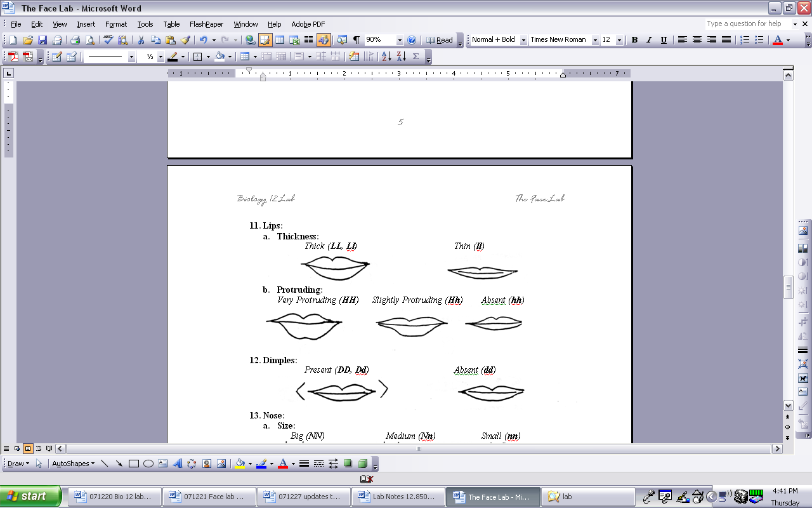The image size is (812, 508).
Task: Expand the zoom percentage dropdown
Action: click(400, 40)
